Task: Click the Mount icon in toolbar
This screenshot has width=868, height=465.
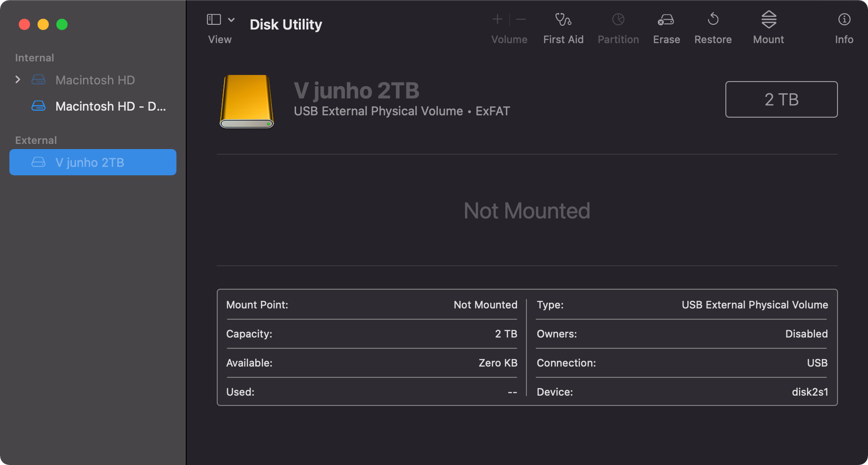Action: point(769,19)
